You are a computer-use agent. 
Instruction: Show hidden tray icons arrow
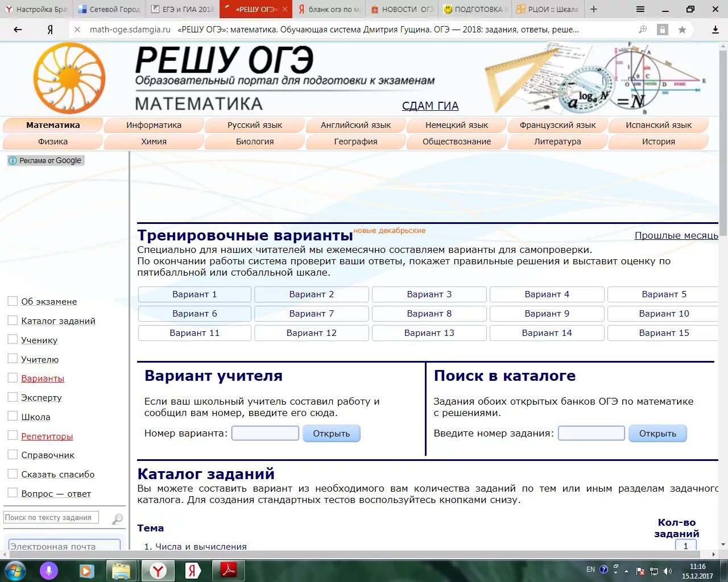[626, 571]
